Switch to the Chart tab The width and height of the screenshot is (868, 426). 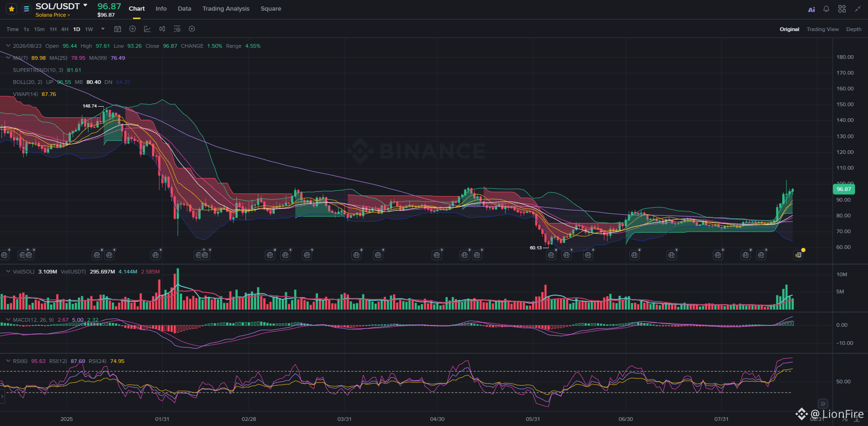click(x=137, y=9)
